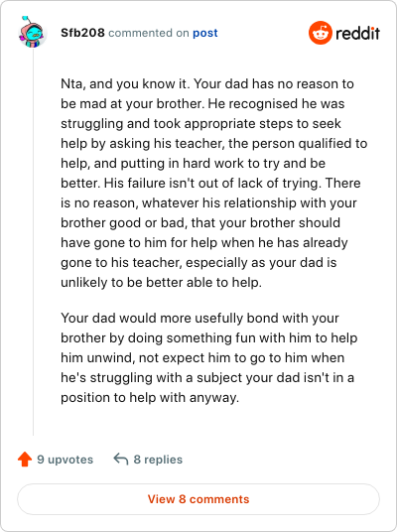Viewport: 397px width, 532px height.
Task: Click the closing phrase "position to help with anyway"
Action: tap(150, 397)
